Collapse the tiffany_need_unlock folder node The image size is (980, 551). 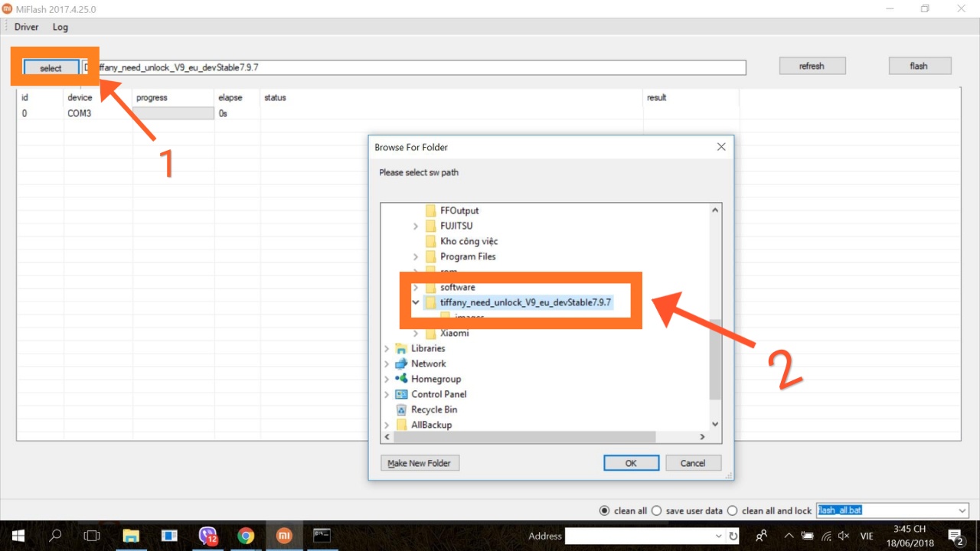click(x=416, y=302)
